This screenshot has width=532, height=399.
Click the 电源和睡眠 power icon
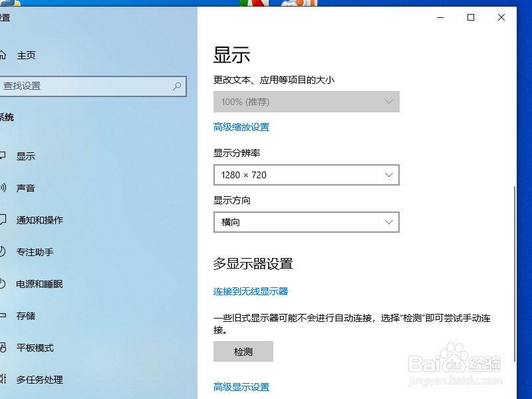3,284
